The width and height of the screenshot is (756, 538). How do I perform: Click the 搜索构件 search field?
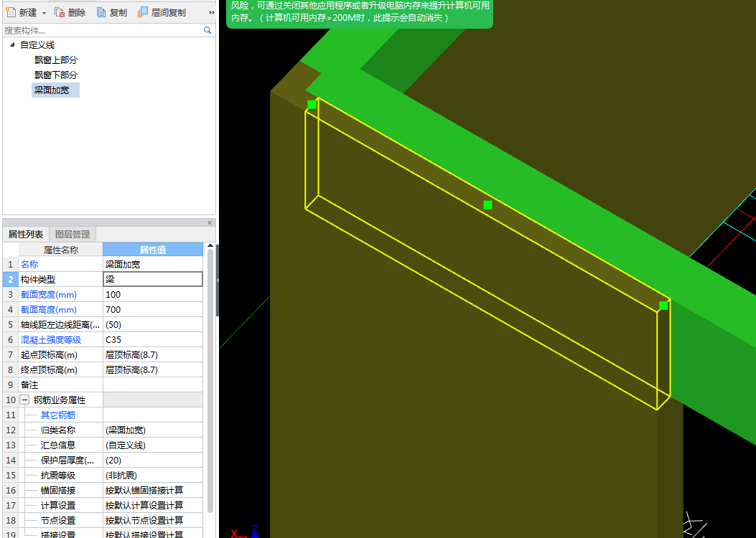coord(101,30)
